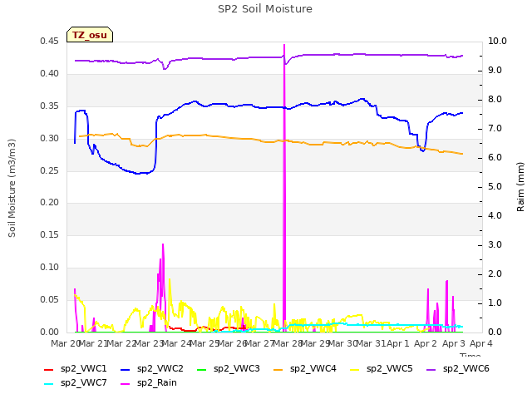
Task: Click the 6.0 right axis tick label
Action: tap(495, 158)
